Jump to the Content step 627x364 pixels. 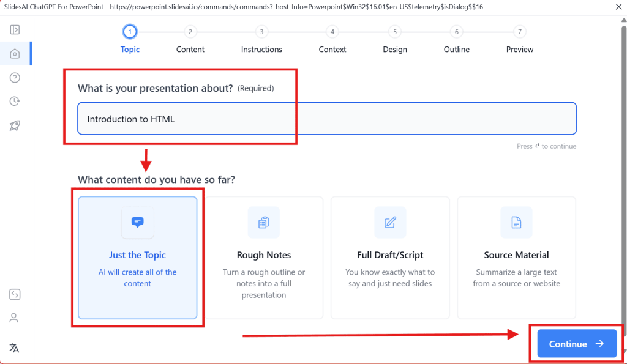pos(190,32)
